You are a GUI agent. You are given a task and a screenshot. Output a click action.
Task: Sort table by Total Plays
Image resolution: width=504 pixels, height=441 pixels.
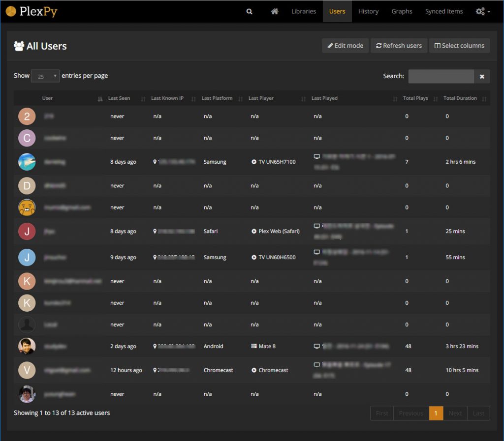coord(415,98)
